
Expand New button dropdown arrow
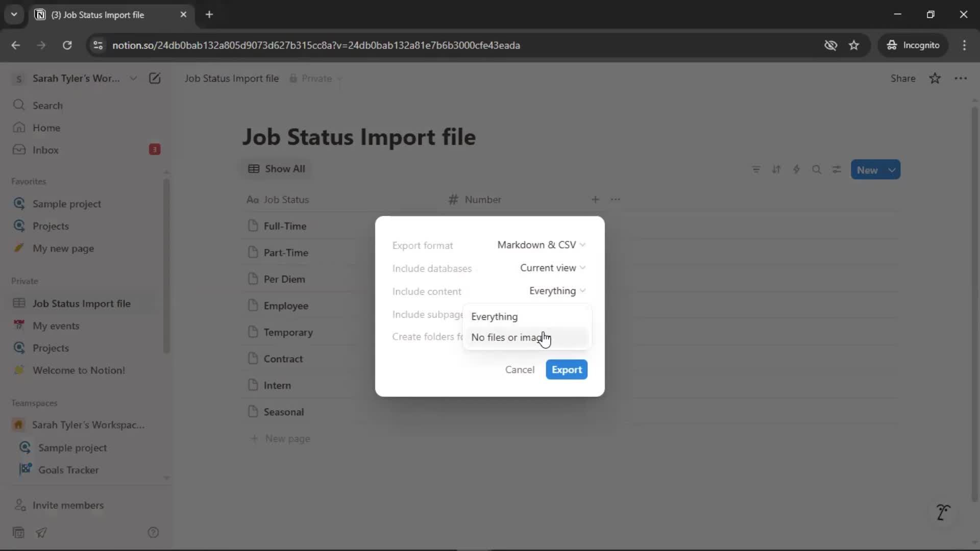tap(892, 170)
